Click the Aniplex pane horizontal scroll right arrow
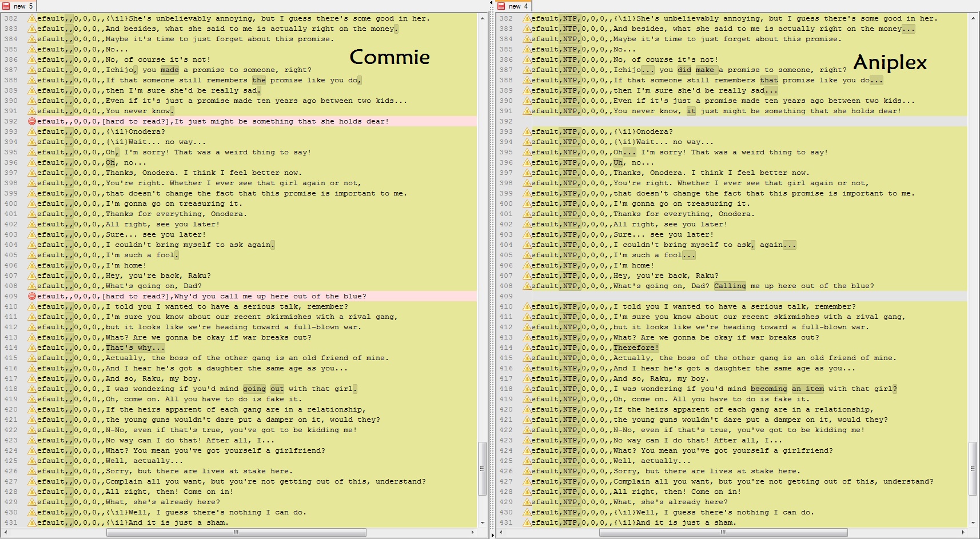980x539 pixels. 964,532
